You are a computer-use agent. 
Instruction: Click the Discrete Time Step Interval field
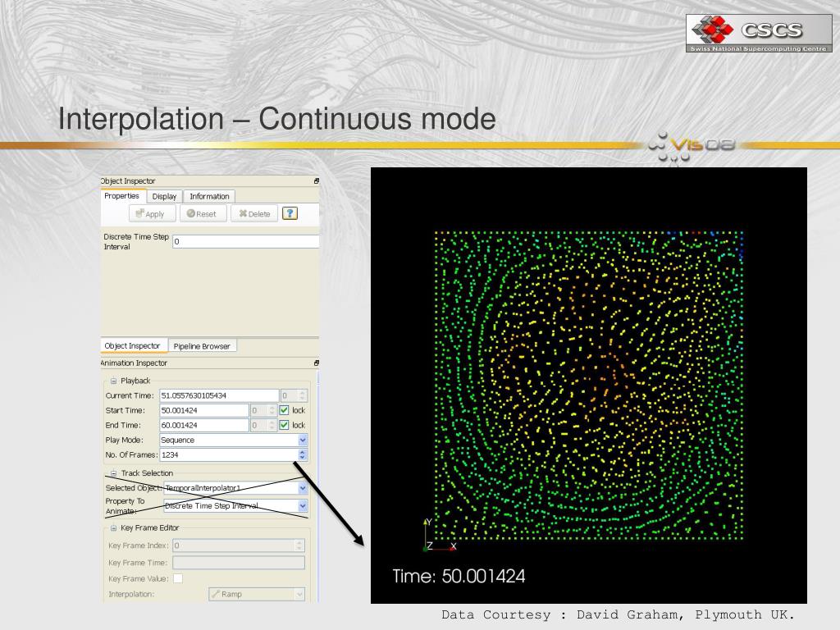(245, 242)
